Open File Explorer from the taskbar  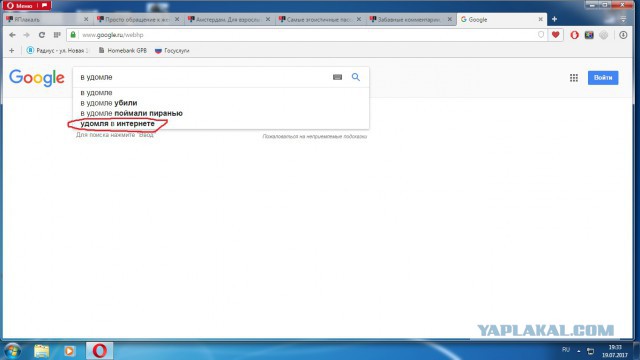tap(42, 351)
